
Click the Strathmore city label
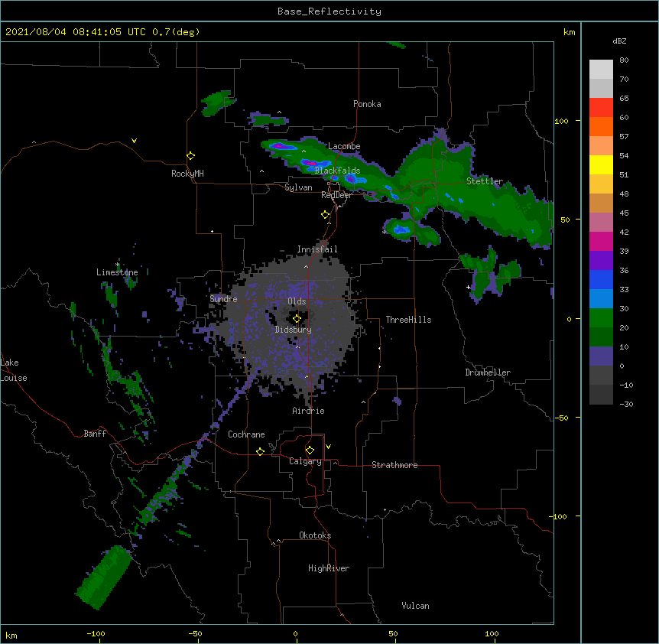tap(394, 465)
